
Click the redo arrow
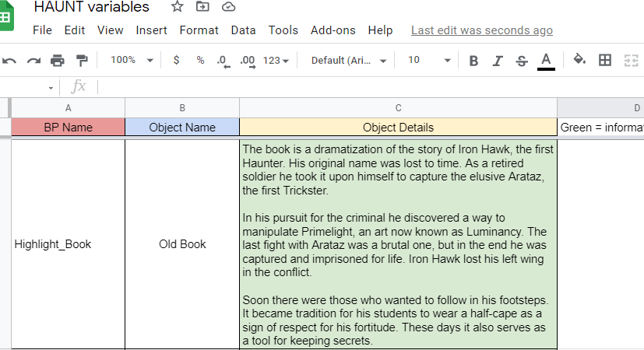(33, 61)
